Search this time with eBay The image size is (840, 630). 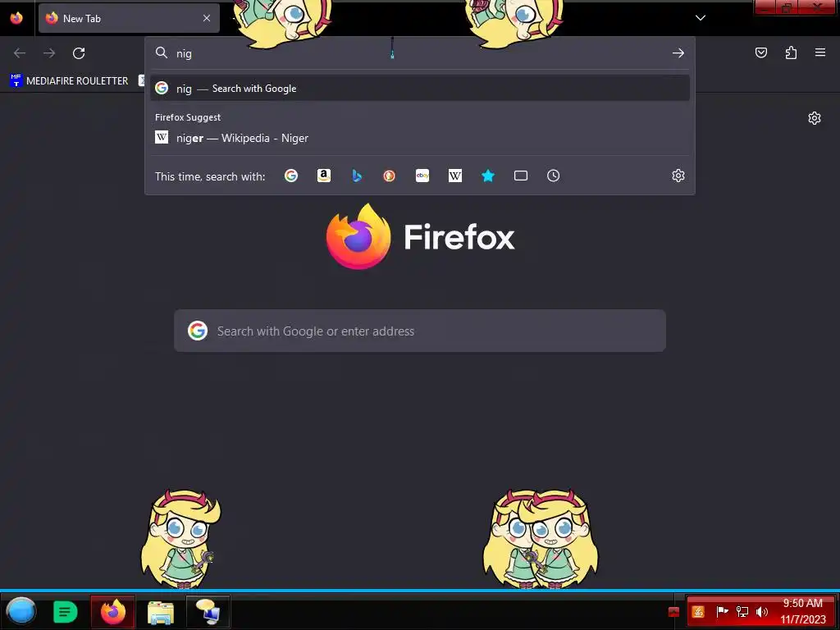[422, 176]
